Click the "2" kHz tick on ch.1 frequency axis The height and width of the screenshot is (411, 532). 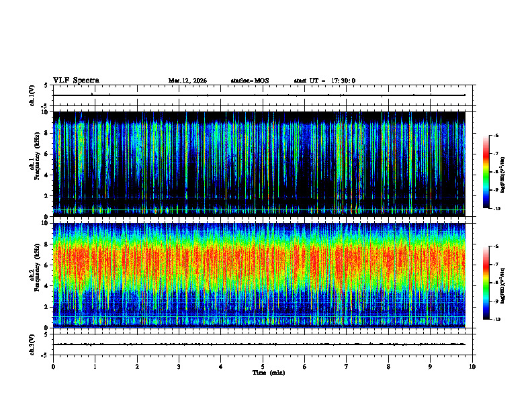click(x=46, y=196)
